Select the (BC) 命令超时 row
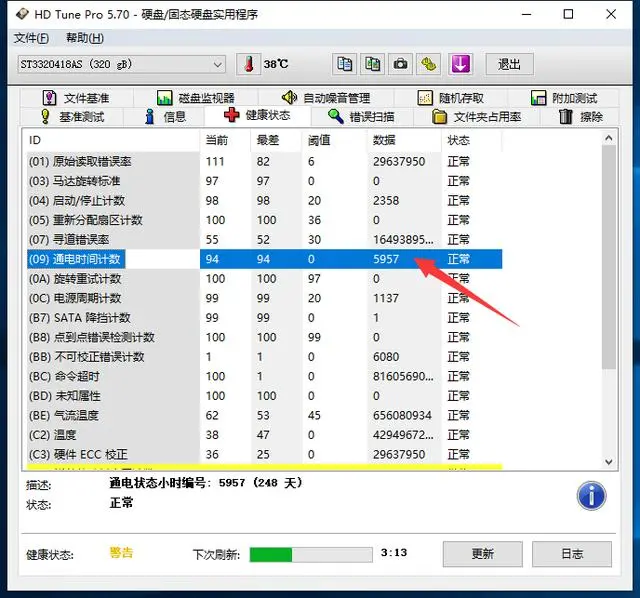This screenshot has height=598, width=640. [264, 376]
